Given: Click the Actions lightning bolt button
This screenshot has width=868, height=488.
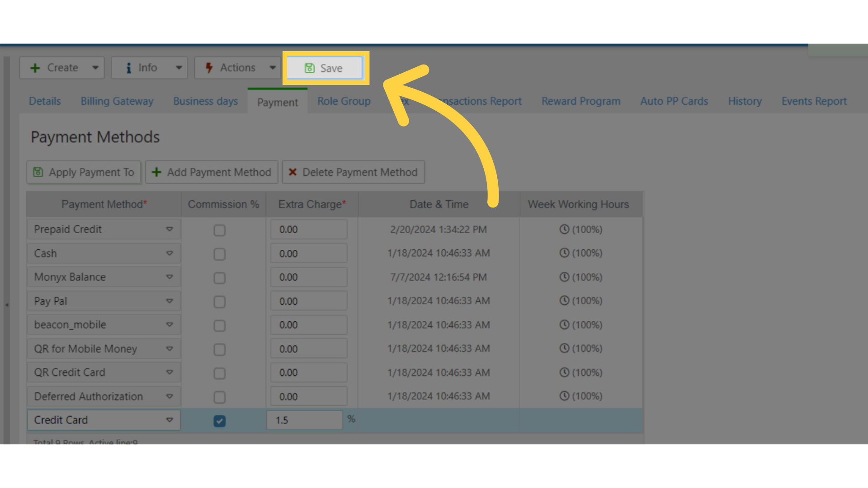Looking at the screenshot, I should click(x=230, y=68).
